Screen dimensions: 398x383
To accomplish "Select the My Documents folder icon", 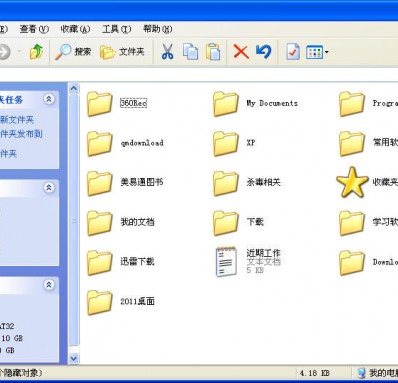I will 226,104.
